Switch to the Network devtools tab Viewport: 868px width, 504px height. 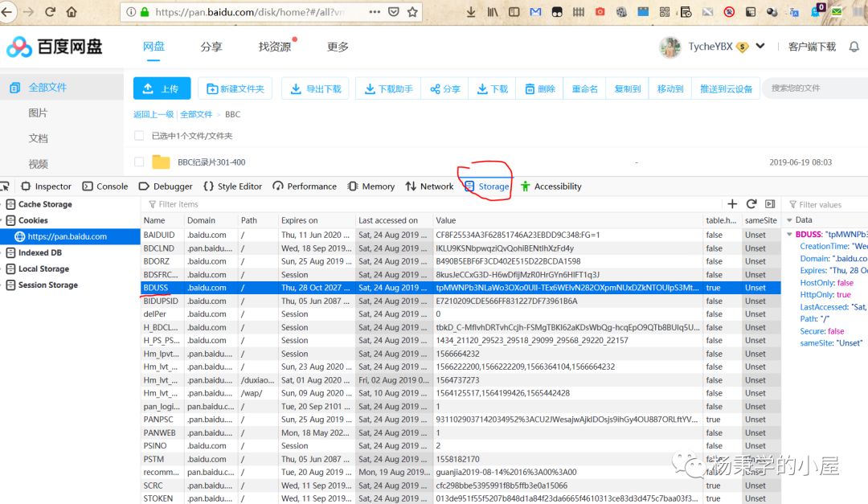[x=430, y=186]
